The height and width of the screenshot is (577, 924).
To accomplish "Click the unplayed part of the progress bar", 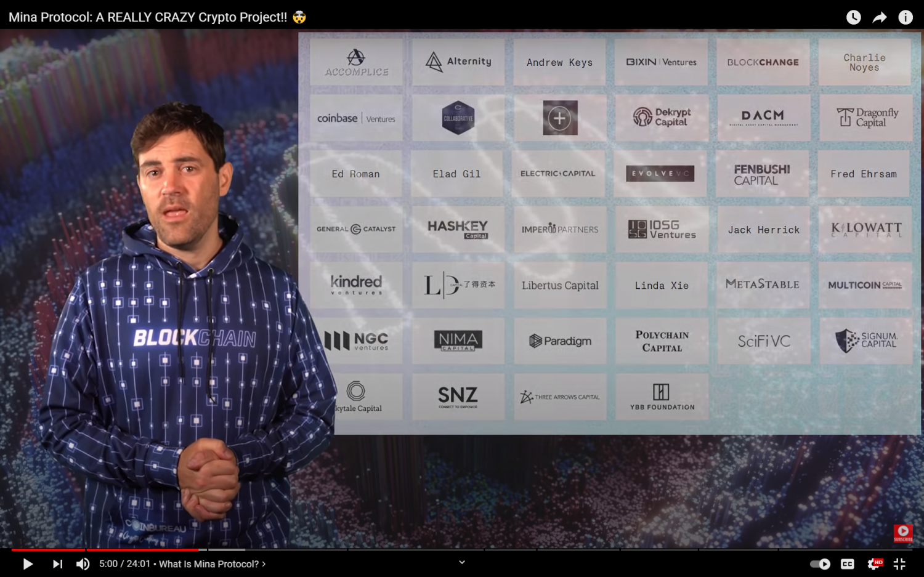I will click(x=554, y=549).
